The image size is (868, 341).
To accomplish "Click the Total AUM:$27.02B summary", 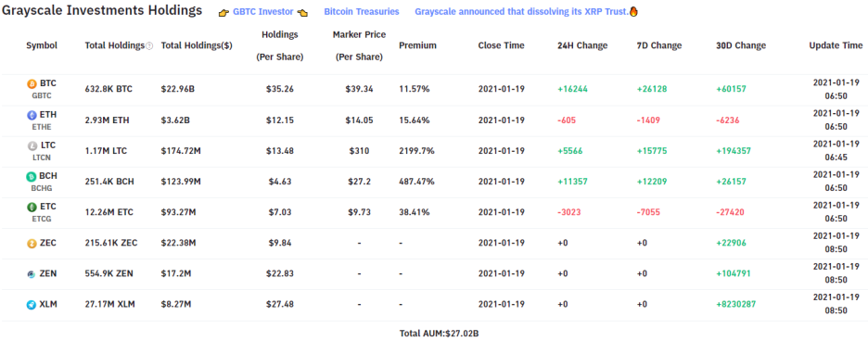I will 439,334.
